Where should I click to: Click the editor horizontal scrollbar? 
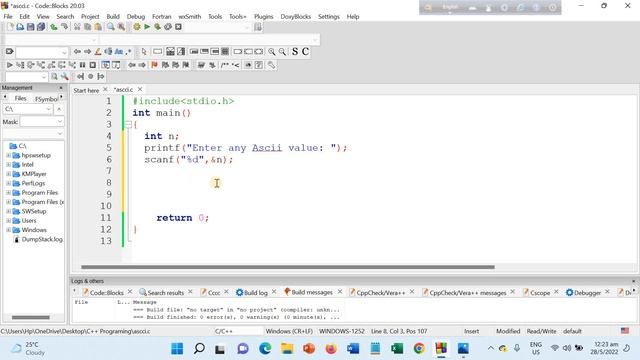(x=288, y=267)
